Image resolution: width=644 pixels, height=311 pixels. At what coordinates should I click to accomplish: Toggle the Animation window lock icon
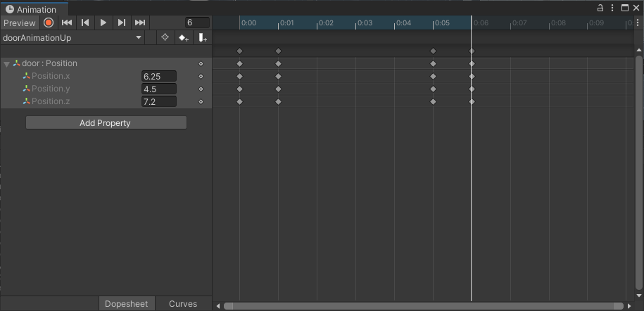[x=600, y=8]
